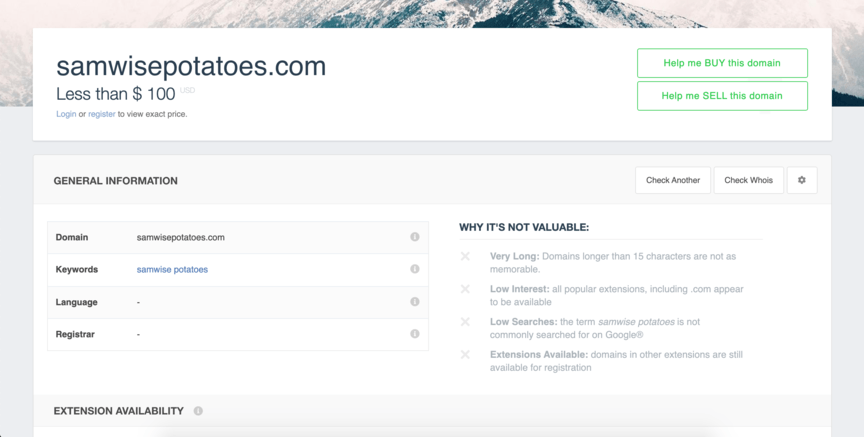Click the Extension Availability section title
864x437 pixels.
pyautogui.click(x=118, y=411)
